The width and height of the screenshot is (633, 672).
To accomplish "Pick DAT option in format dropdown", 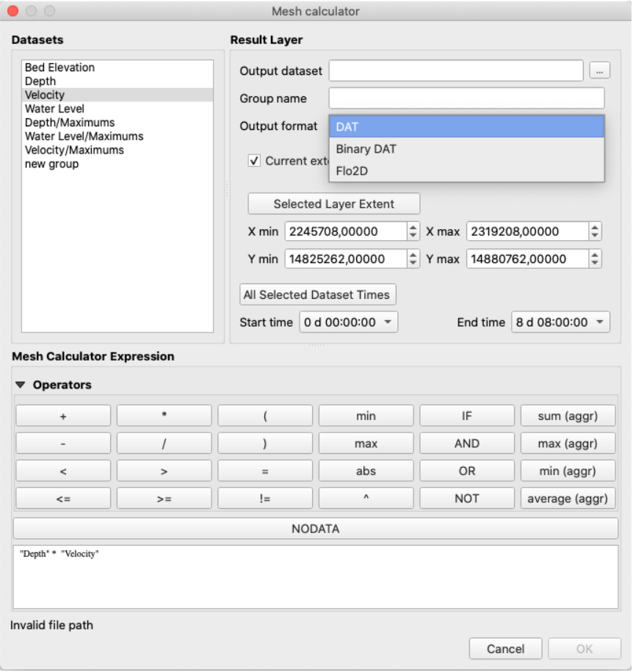I will [347, 127].
